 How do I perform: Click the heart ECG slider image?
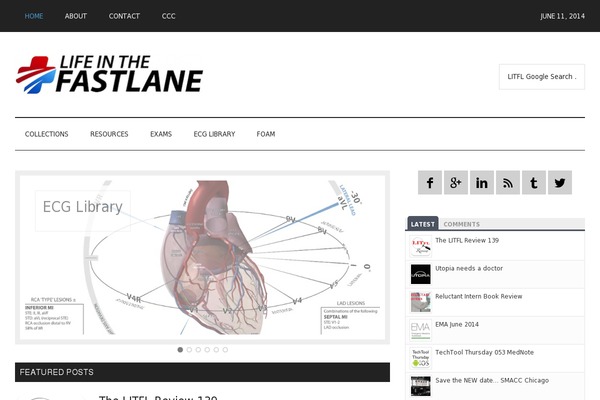click(x=202, y=257)
